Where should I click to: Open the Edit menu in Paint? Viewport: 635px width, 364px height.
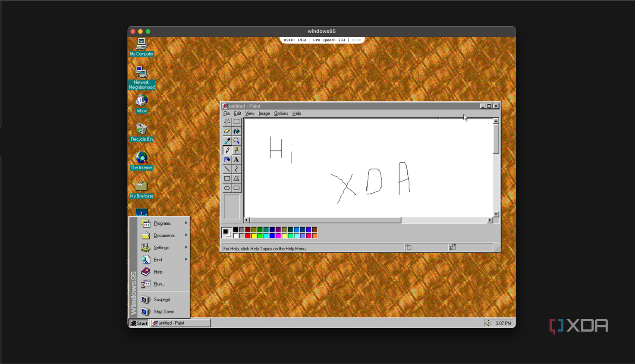point(237,113)
